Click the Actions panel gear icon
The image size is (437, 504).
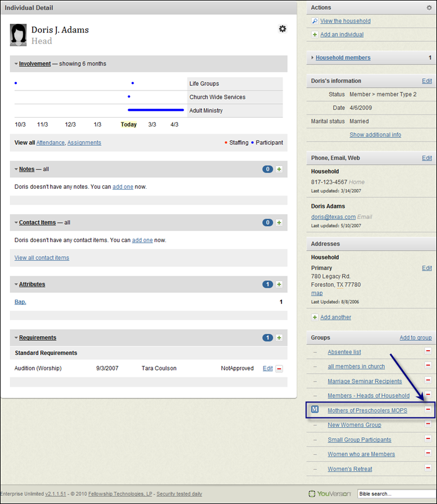(x=429, y=8)
